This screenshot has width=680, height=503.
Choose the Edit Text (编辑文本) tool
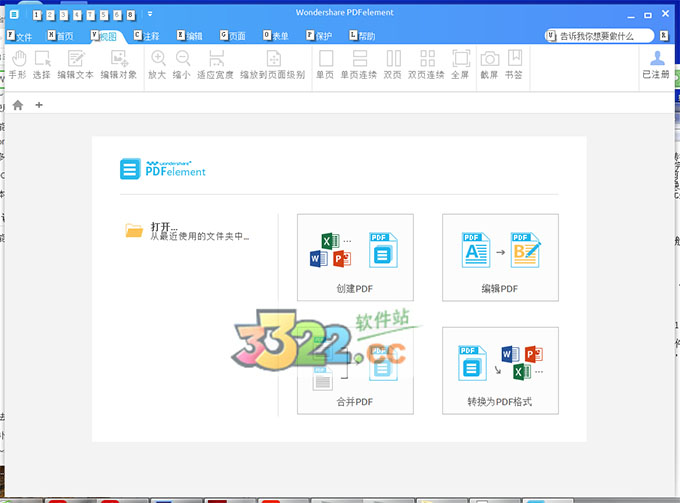coord(75,65)
